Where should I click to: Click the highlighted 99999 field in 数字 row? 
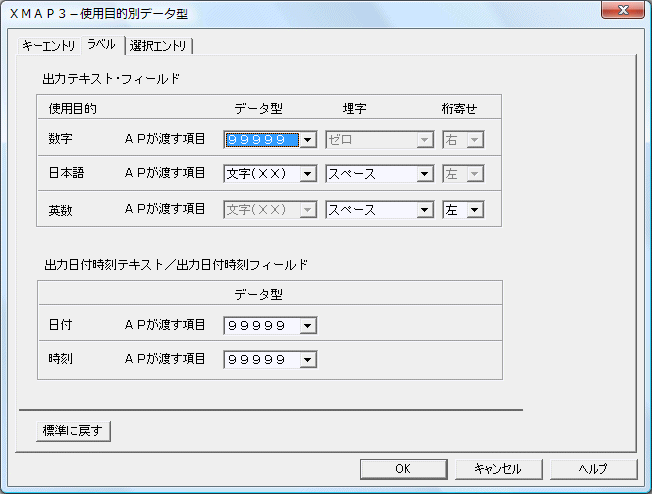pos(262,140)
